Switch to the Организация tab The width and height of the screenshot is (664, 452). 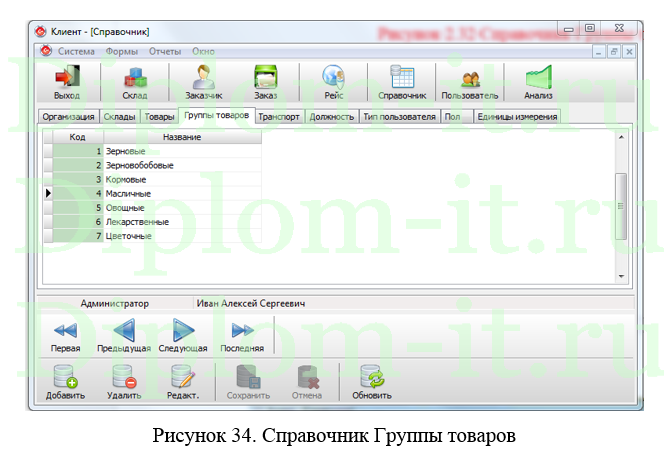coord(68,116)
